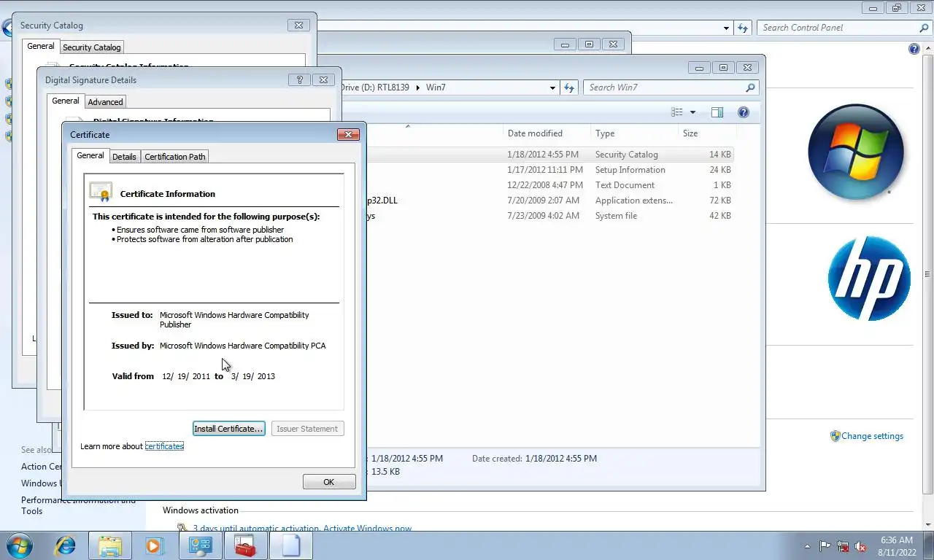This screenshot has height=560, width=934.
Task: Click the Control Panel help icon at top right
Action: click(914, 49)
